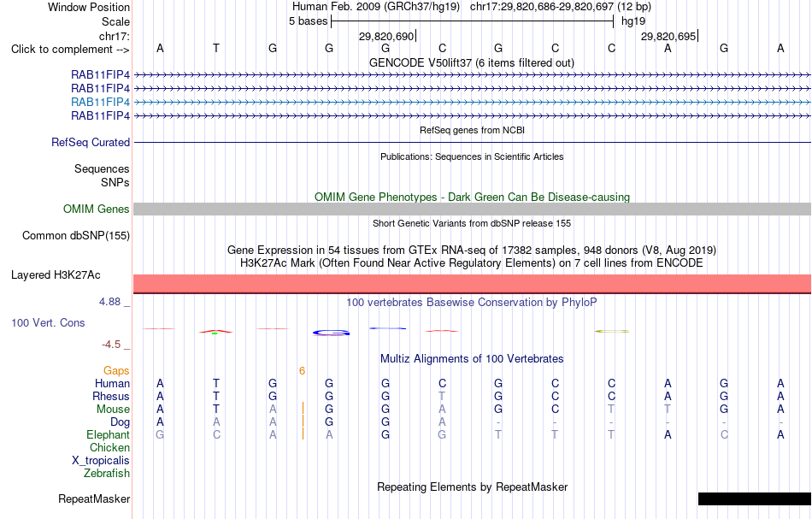Open the GENCODE V50lift37 track title

click(471, 62)
